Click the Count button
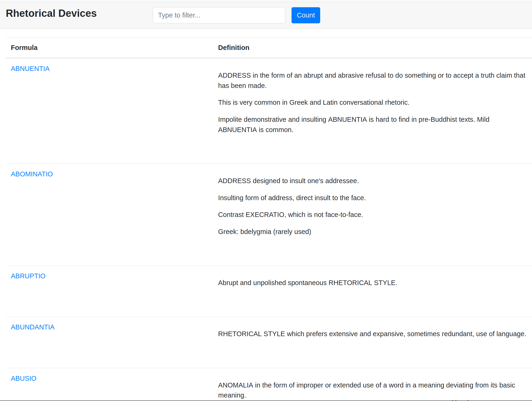Image resolution: width=532 pixels, height=401 pixels. tap(305, 15)
